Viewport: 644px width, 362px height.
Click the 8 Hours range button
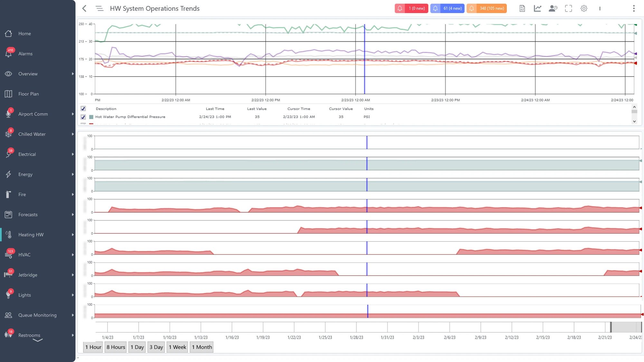pyautogui.click(x=116, y=347)
